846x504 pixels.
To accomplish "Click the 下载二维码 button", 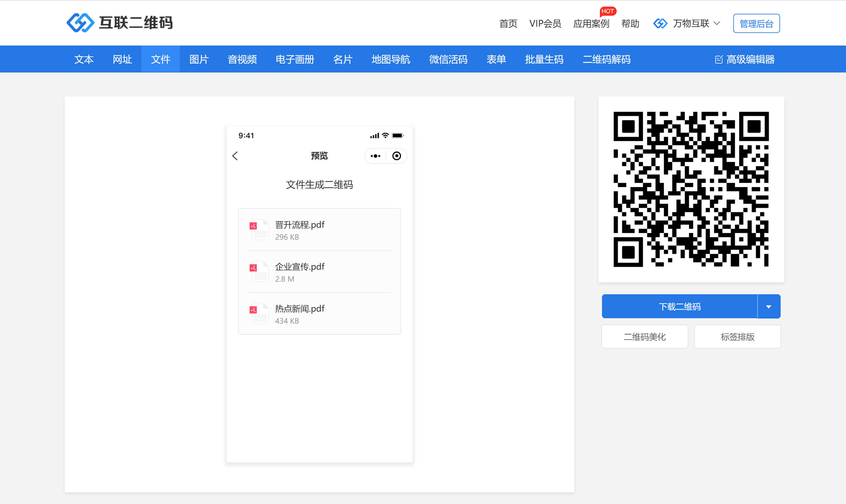I will coord(680,307).
